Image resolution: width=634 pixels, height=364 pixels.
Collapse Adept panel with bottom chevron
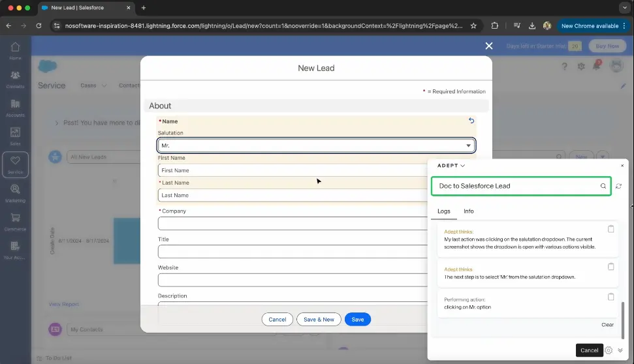click(x=620, y=350)
